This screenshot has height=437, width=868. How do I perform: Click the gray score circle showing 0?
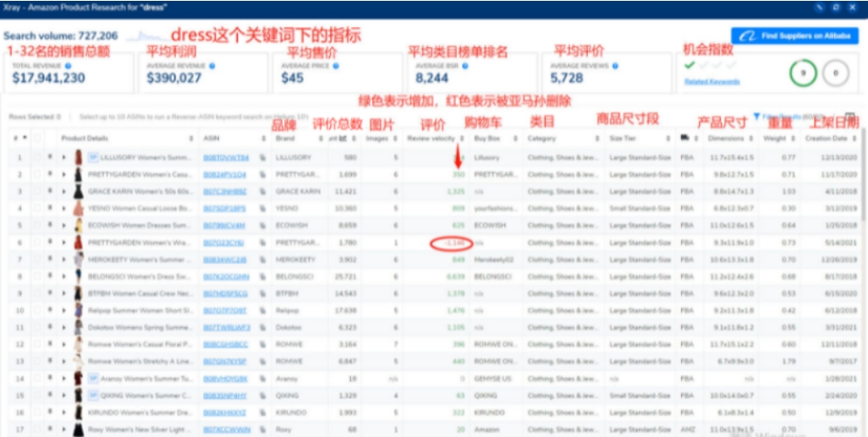[x=836, y=73]
